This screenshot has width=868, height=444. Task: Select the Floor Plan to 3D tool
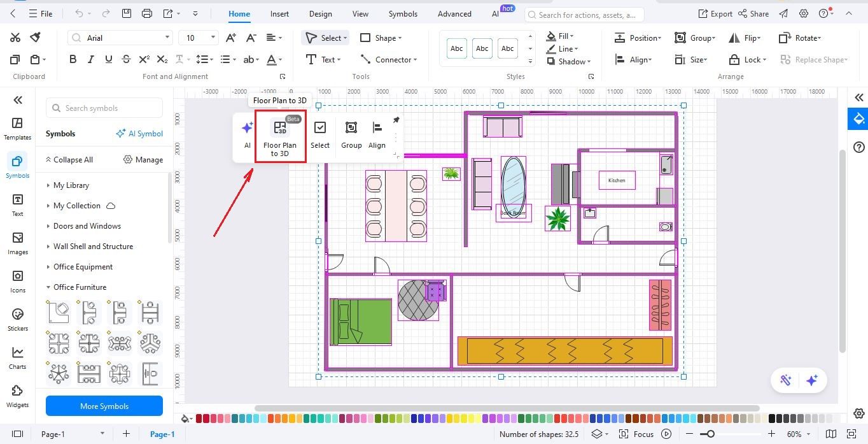coord(280,135)
